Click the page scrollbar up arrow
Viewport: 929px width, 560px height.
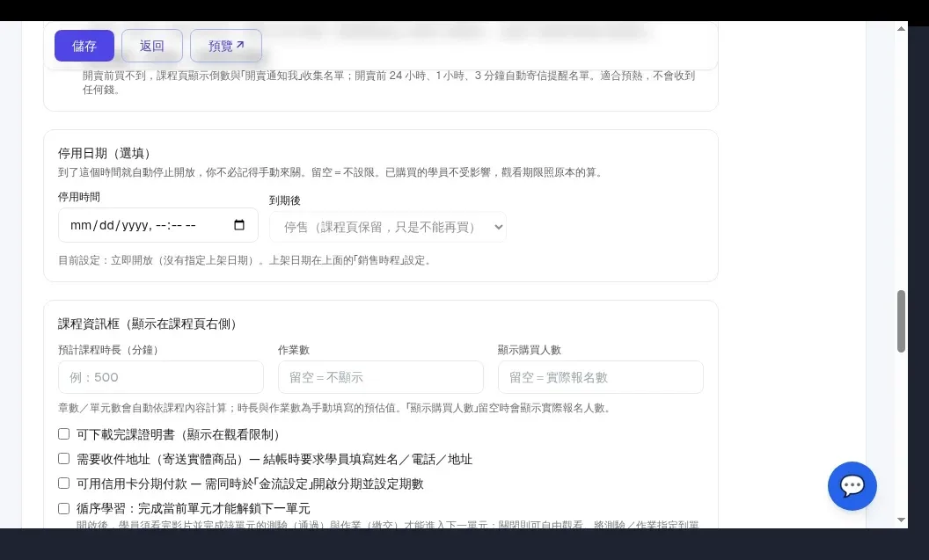click(901, 28)
